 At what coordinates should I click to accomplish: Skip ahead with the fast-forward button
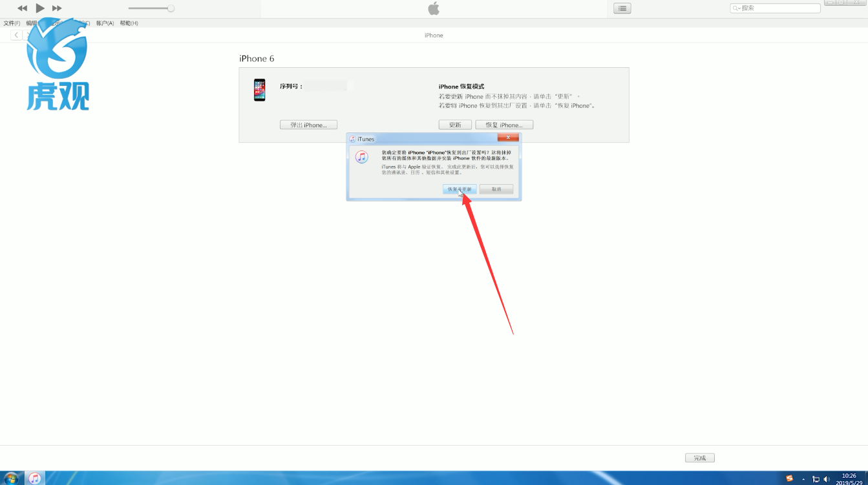coord(57,8)
